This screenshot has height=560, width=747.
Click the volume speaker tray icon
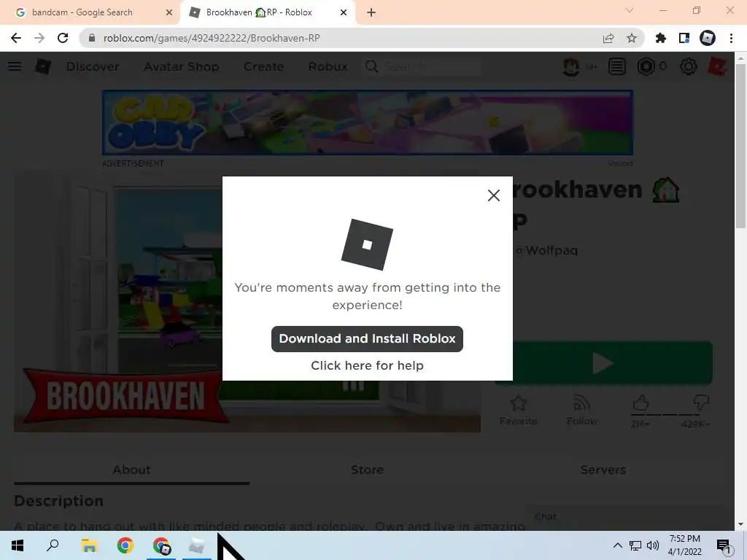(653, 545)
